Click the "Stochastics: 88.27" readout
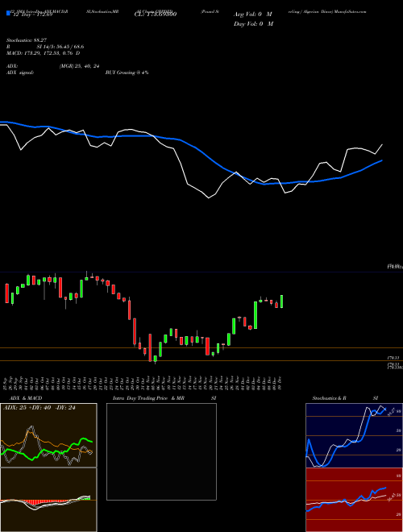 (27, 40)
